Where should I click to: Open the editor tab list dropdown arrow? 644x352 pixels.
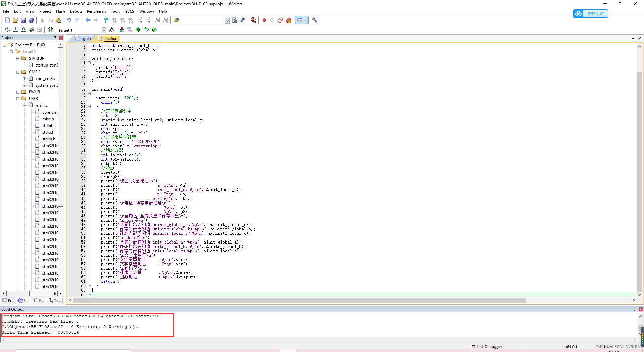pyautogui.click(x=633, y=38)
